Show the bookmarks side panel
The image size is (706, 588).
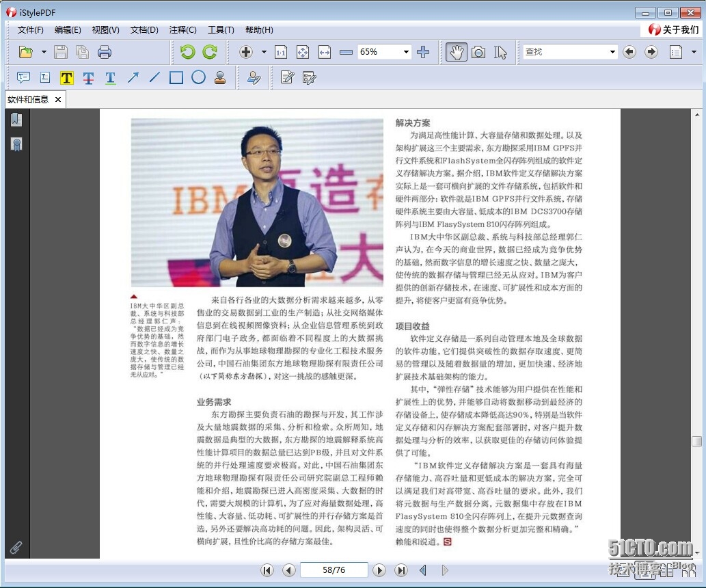coord(16,120)
